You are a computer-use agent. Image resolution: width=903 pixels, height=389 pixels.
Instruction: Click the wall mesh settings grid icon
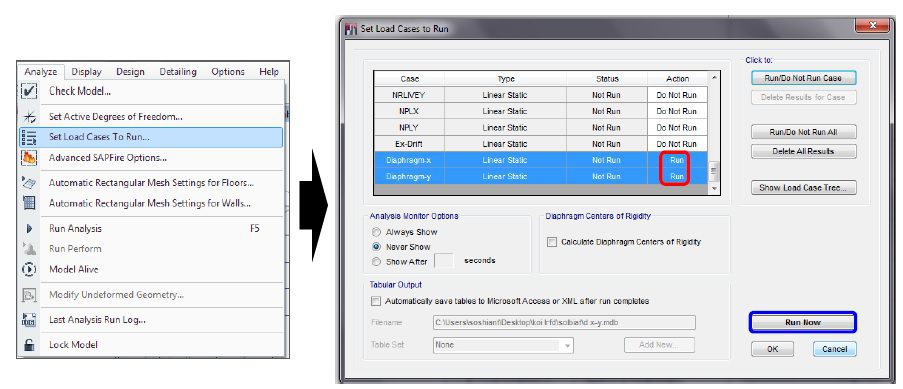(29, 203)
